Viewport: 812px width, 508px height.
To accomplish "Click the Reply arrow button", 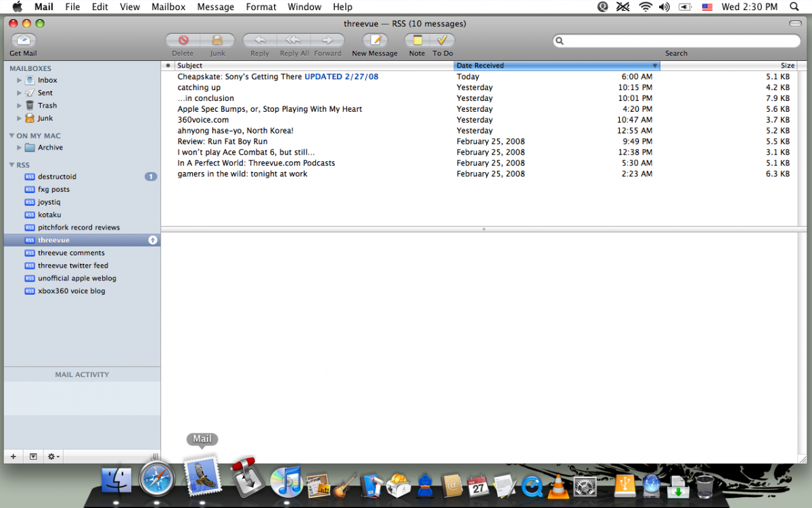I will point(259,41).
